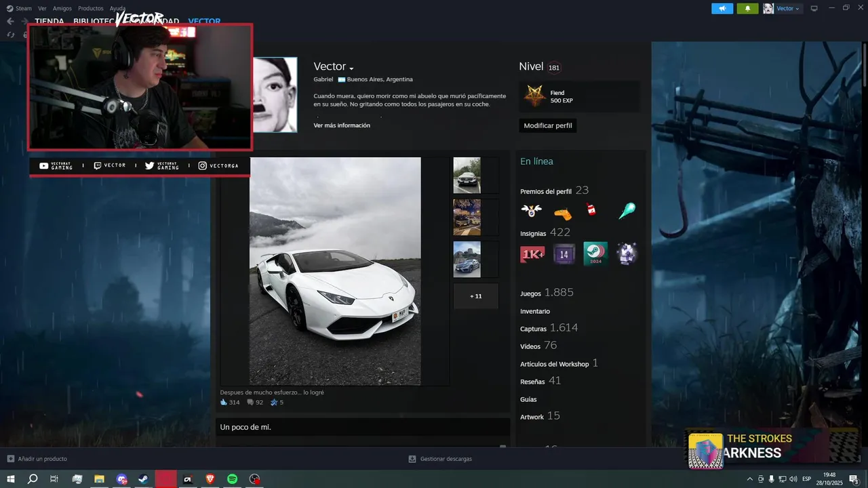This screenshot has height=488, width=868.
Task: Go to the TIENDA section
Action: [50, 21]
